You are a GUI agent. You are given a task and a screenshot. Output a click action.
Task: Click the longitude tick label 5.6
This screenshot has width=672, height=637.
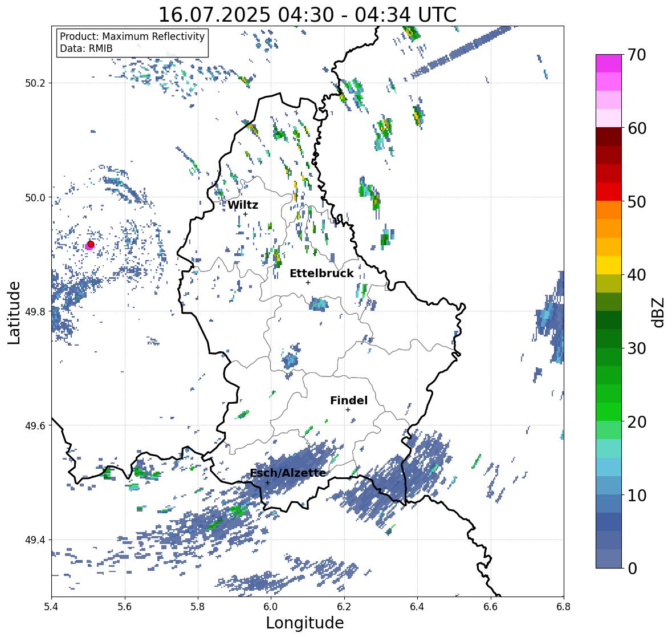click(x=125, y=607)
